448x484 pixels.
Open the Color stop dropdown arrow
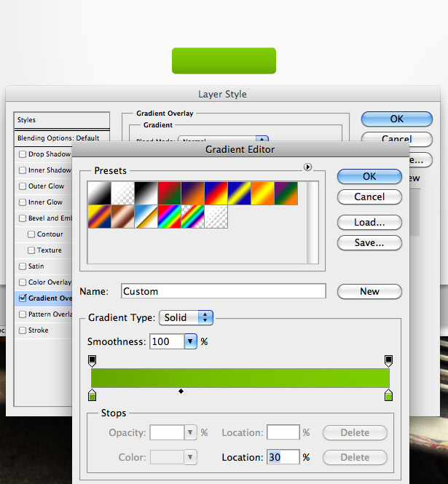pos(191,457)
